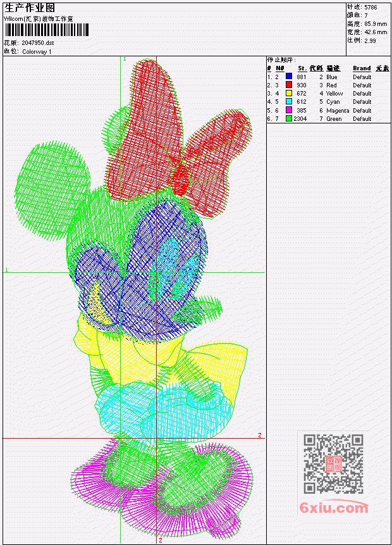Viewport: 392px width, 545px height.
Task: Click the Yellow description text
Action: (334, 94)
